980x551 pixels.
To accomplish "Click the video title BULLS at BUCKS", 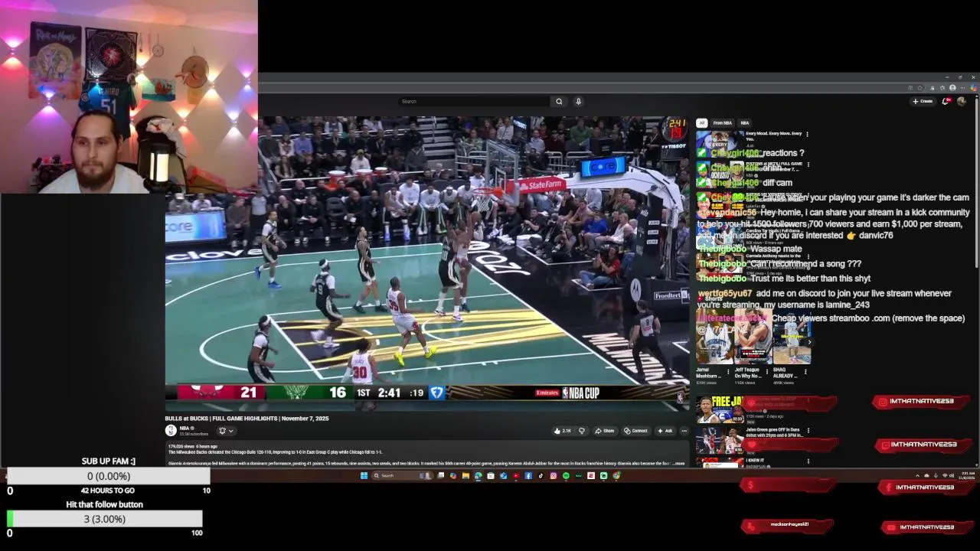I will 247,419.
